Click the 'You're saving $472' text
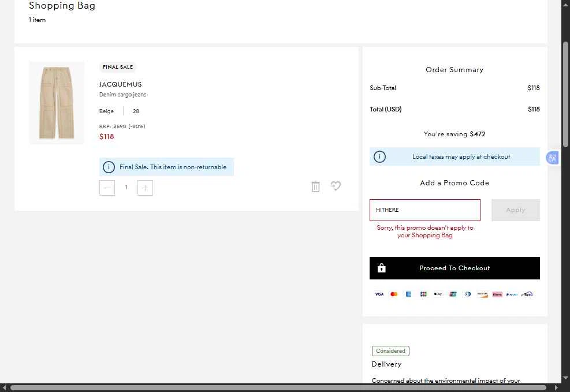The image size is (570, 392). pos(454,134)
